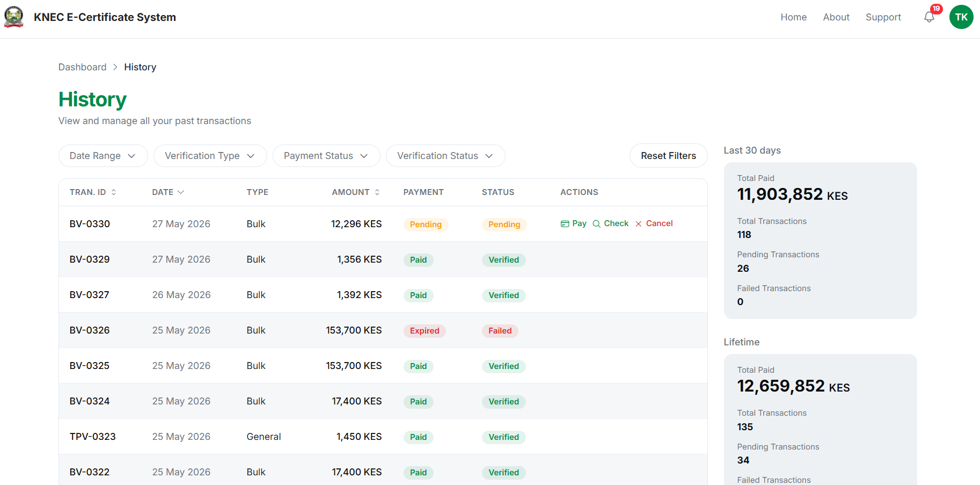Click the breadcrumb chevron separator
The image size is (980, 485).
tap(115, 67)
